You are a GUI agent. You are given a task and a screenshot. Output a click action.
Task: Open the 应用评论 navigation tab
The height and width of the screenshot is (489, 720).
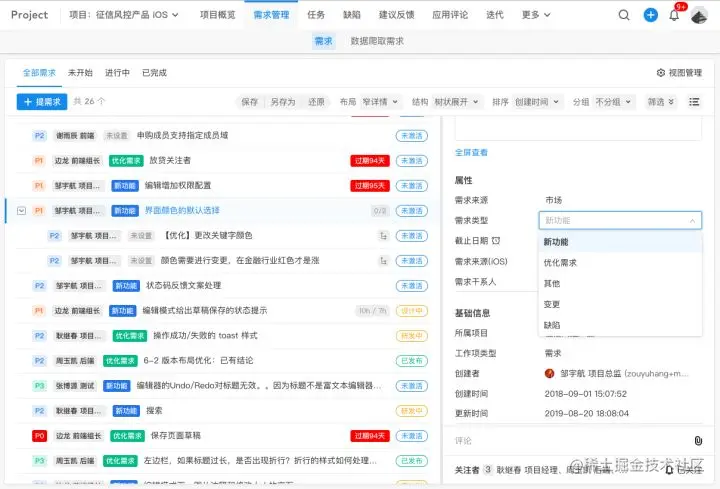pos(450,15)
